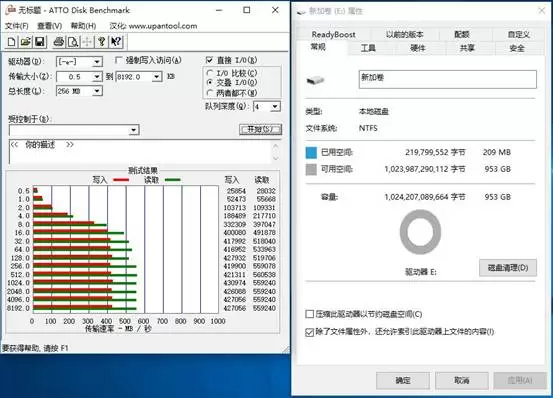Click the Print Preview toolbar icon
The image size is (553, 398).
click(73, 42)
